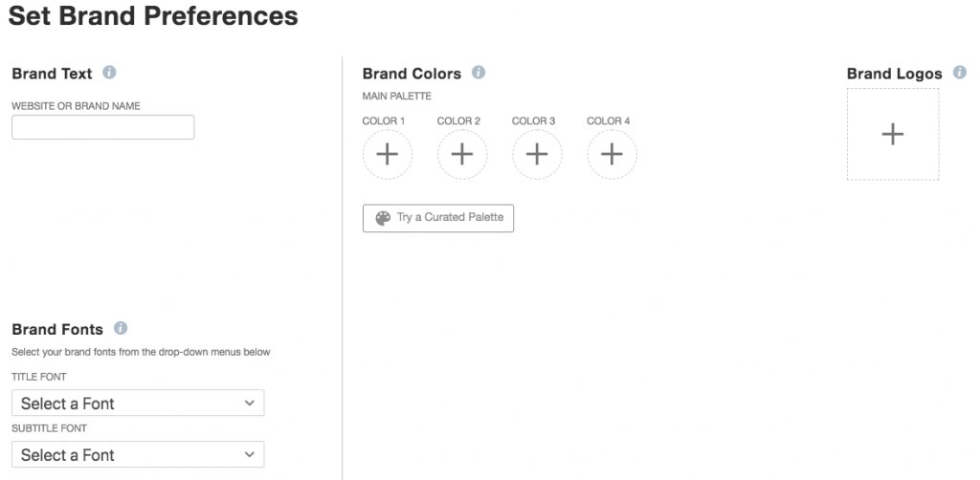Open the Subtitle Font dropdown
980x480 pixels.
pyautogui.click(x=138, y=454)
